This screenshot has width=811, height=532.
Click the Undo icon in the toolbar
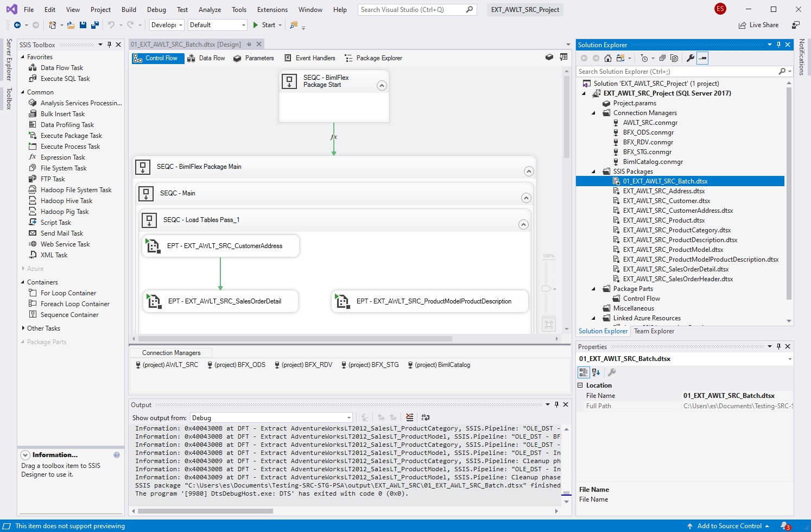click(112, 24)
